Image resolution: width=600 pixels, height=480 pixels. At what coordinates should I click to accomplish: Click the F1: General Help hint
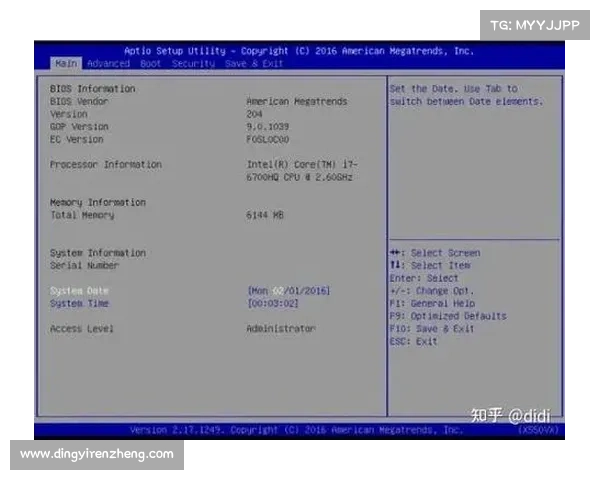pyautogui.click(x=432, y=304)
